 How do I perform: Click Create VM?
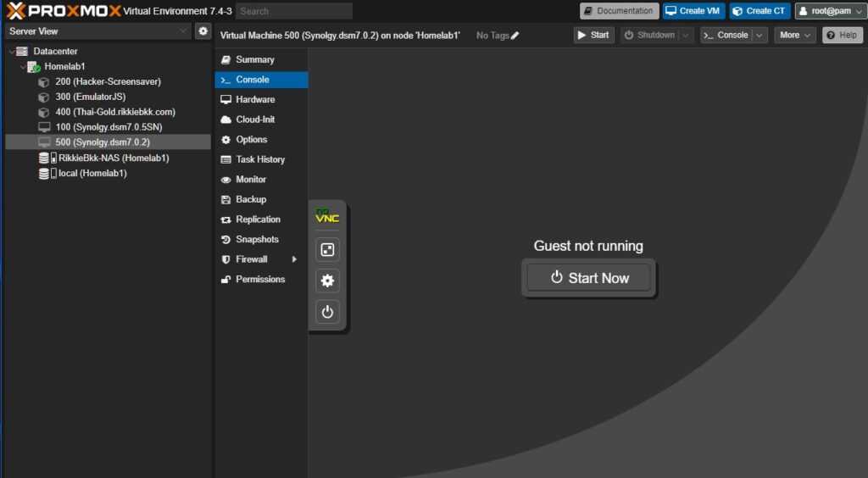(693, 10)
